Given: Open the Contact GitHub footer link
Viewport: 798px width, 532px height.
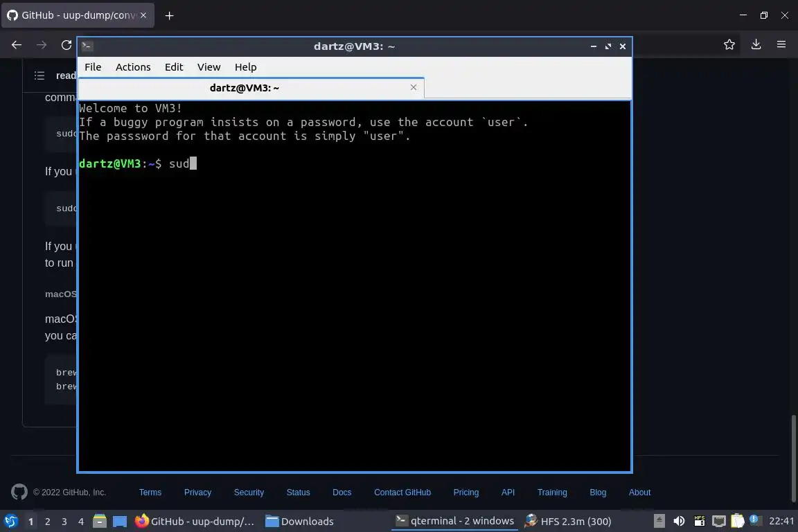Looking at the screenshot, I should point(402,493).
